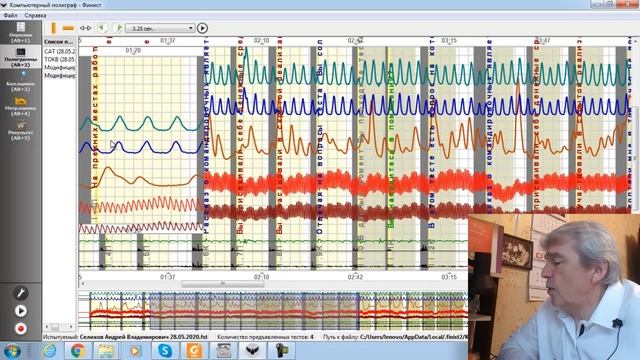Click the 02:42 mark on top time ruler
640x360 pixels.
pyautogui.click(x=355, y=41)
